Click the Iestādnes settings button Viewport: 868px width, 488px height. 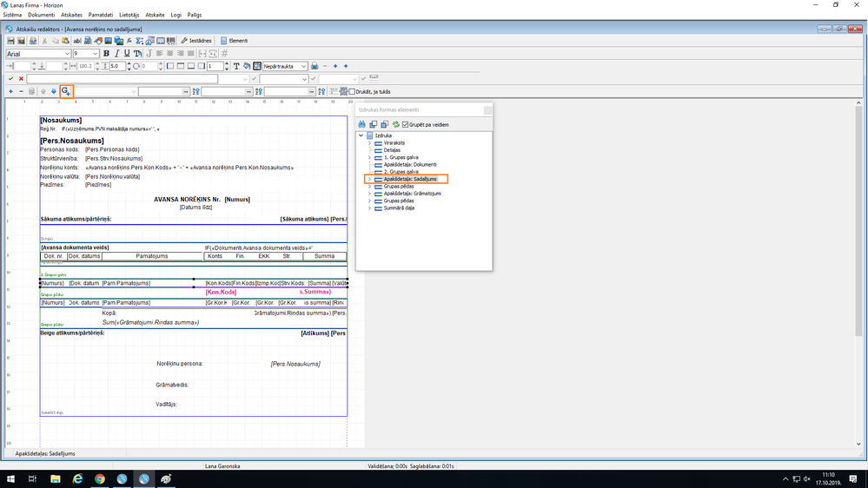196,41
